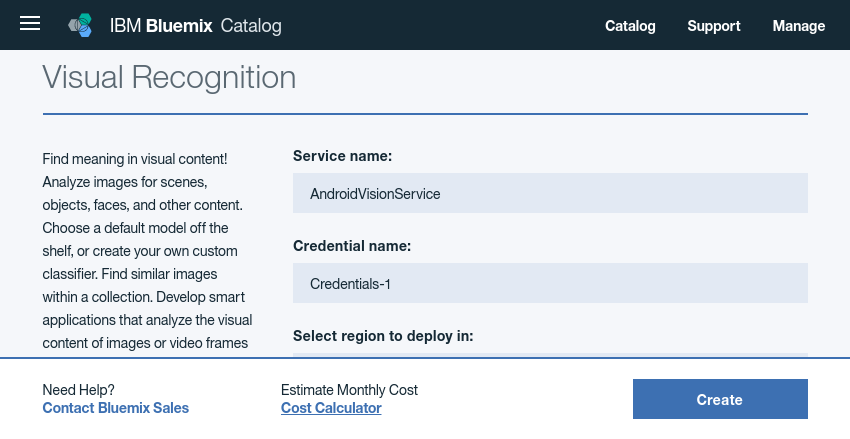850x439 pixels.
Task: Click the IBM Bluemix hexagon logo
Action: coord(80,26)
